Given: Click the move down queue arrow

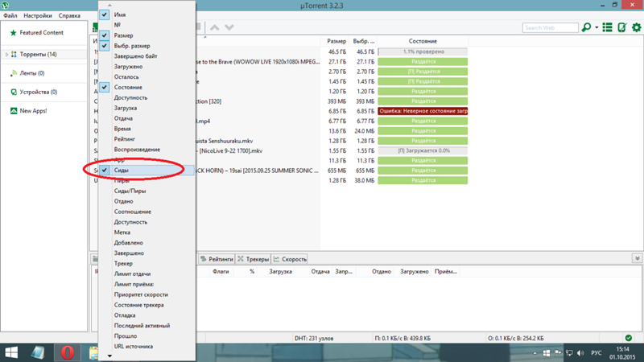Looking at the screenshot, I should [x=229, y=27].
